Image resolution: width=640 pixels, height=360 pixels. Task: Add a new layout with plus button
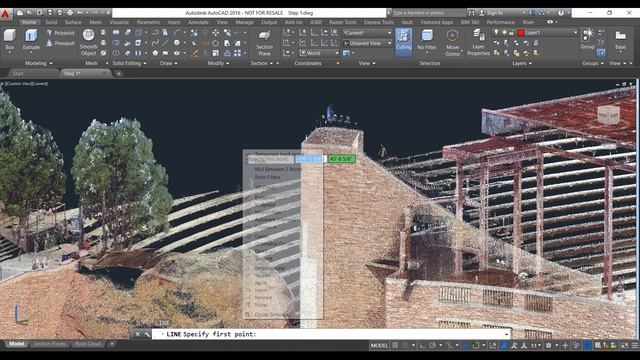[x=112, y=344]
